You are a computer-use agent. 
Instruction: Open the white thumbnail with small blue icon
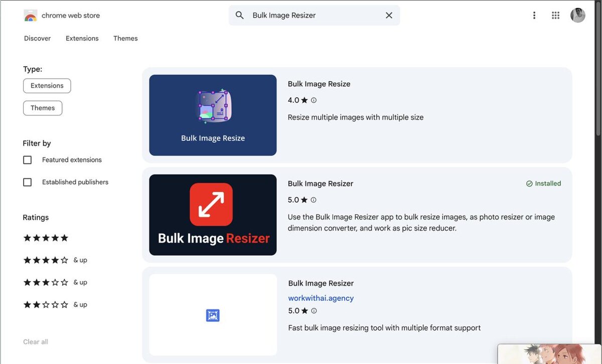coord(213,315)
